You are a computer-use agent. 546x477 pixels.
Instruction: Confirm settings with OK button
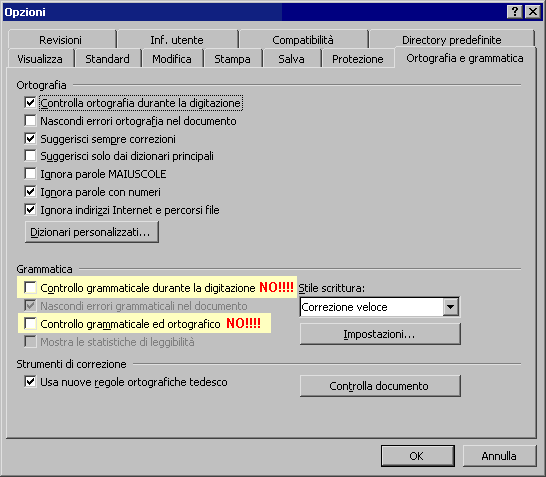tap(418, 456)
